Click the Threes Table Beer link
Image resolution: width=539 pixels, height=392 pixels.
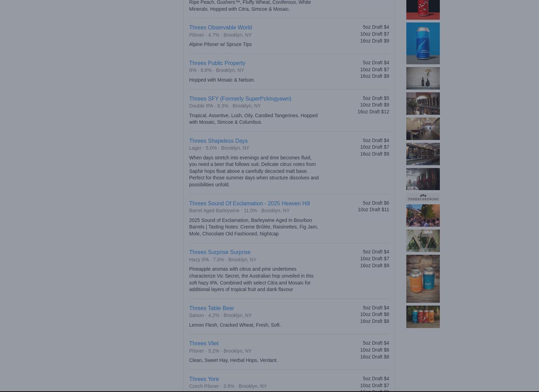coord(211,308)
